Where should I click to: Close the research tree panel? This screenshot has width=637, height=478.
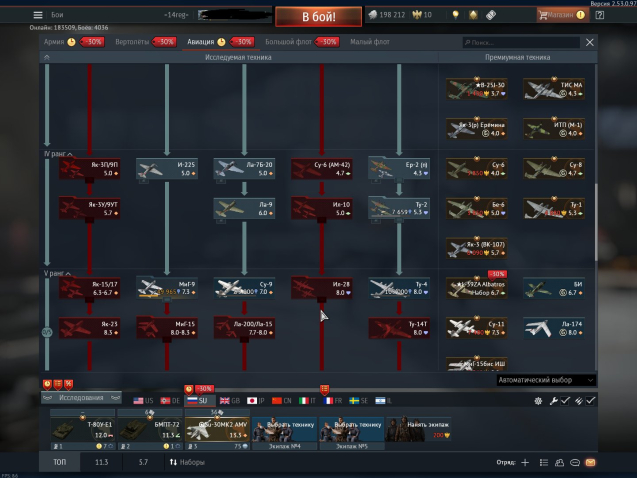point(589,43)
